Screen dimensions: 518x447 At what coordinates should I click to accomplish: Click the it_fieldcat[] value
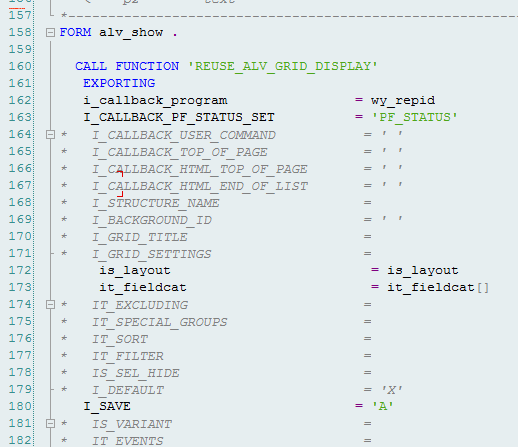click(x=438, y=288)
